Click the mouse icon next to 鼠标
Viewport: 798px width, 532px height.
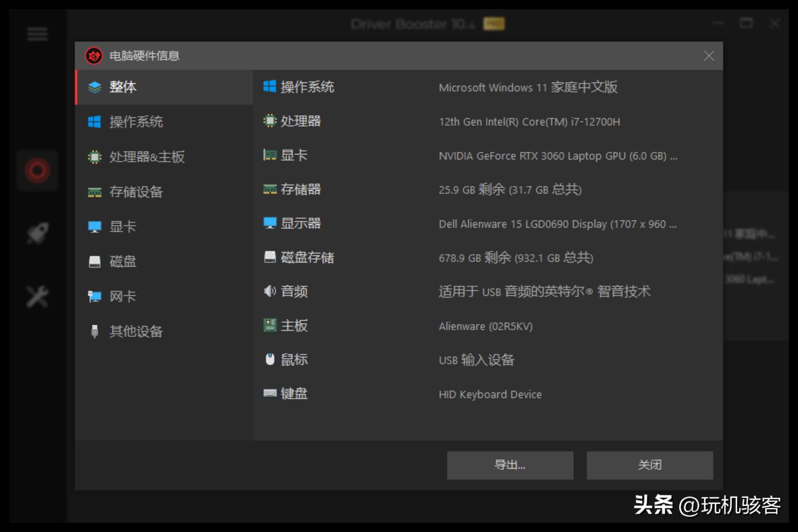pyautogui.click(x=270, y=359)
